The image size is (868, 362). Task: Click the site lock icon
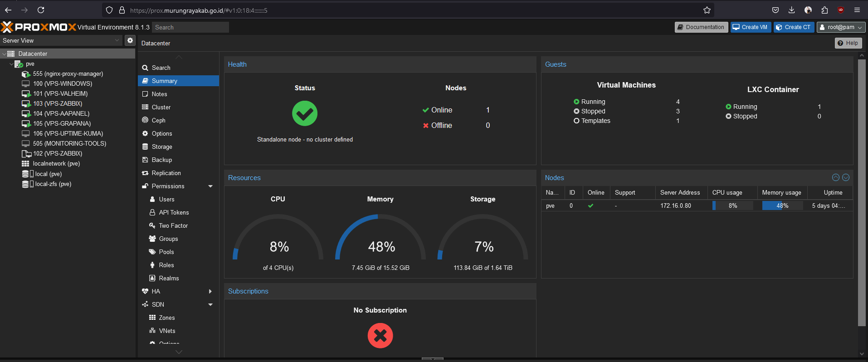click(122, 10)
